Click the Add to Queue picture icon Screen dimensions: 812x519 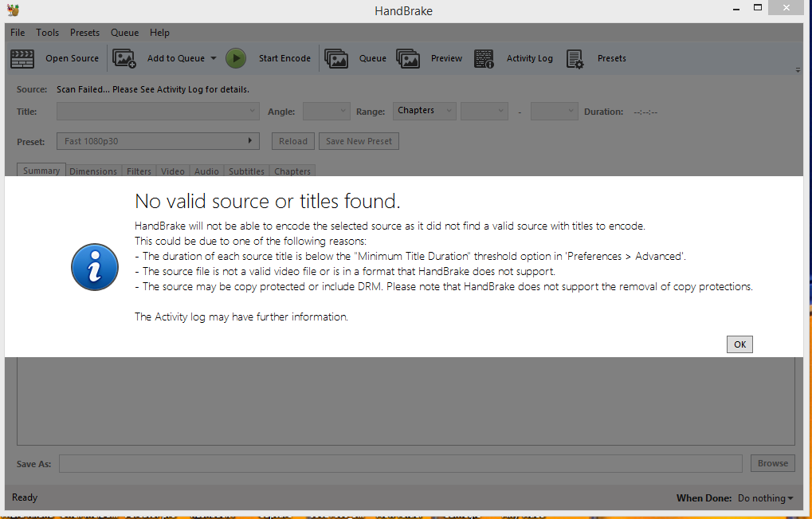coord(124,58)
